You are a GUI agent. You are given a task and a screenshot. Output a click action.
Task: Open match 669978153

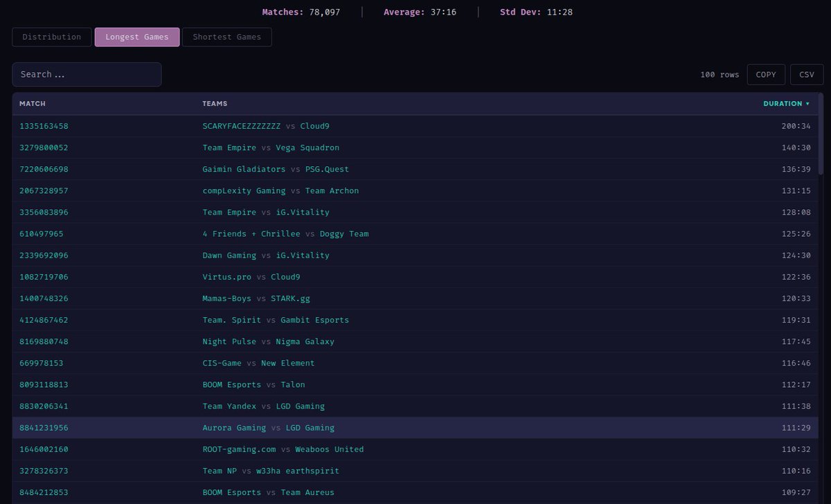click(42, 363)
